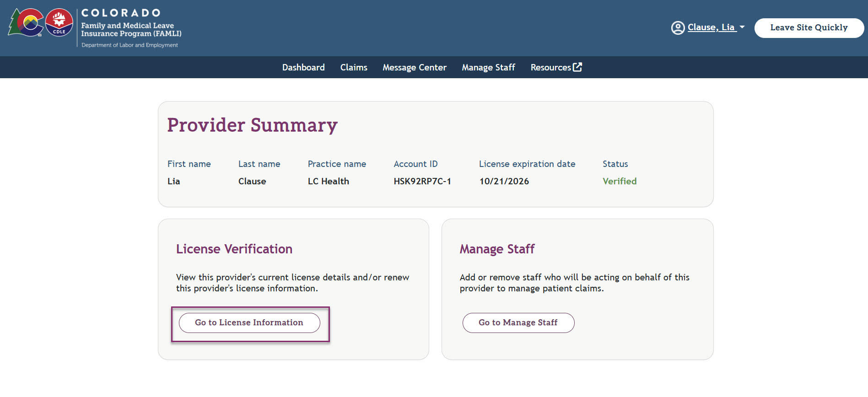Open the Clause, Lia account link
This screenshot has width=868, height=397.
(712, 27)
